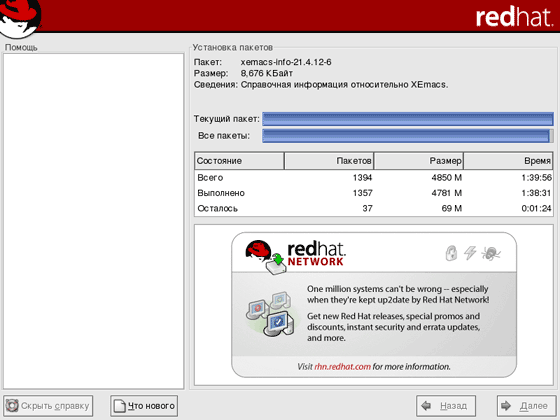560x420 pixels.
Task: Click the Red Hat shadowman logo in header
Action: pyautogui.click(x=20, y=18)
